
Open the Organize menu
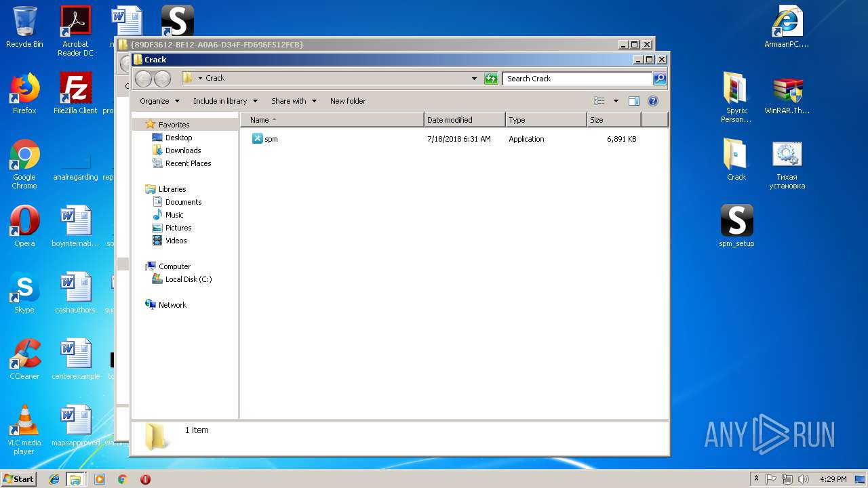(159, 101)
